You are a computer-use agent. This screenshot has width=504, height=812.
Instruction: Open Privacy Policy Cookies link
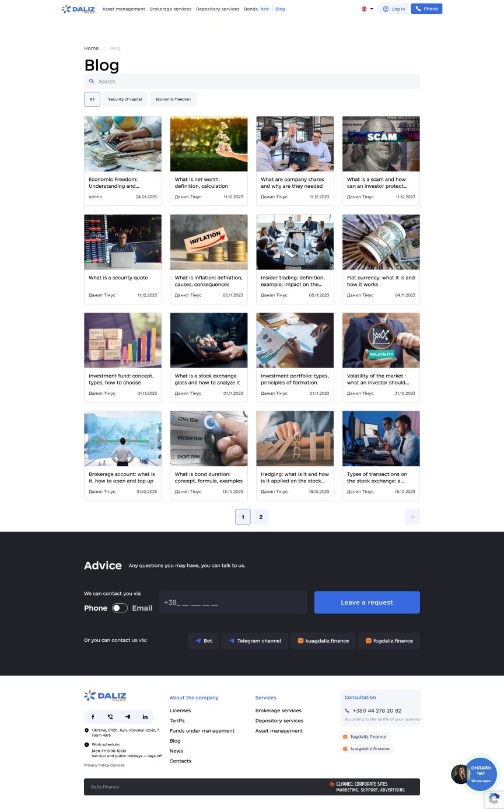coord(104,765)
